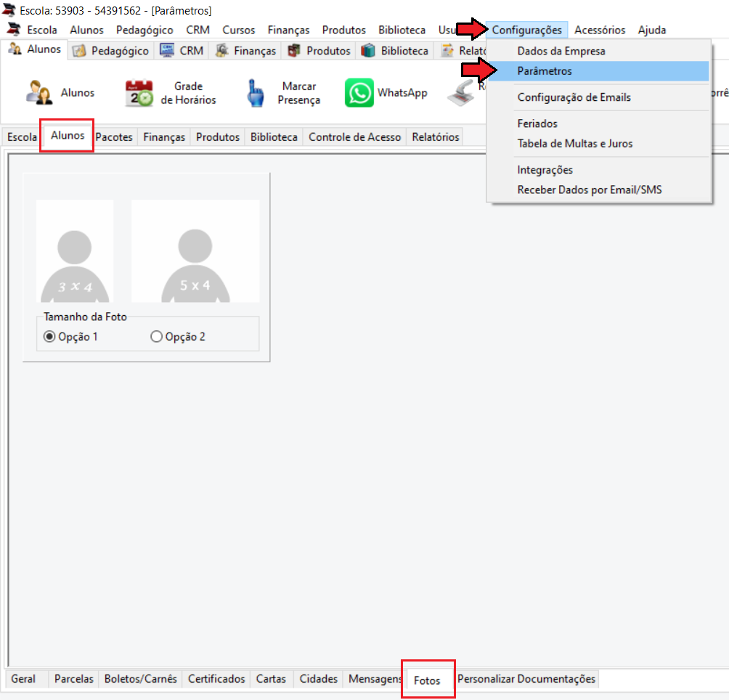
Task: Open Grade de Horários calendar icon
Action: 139,93
